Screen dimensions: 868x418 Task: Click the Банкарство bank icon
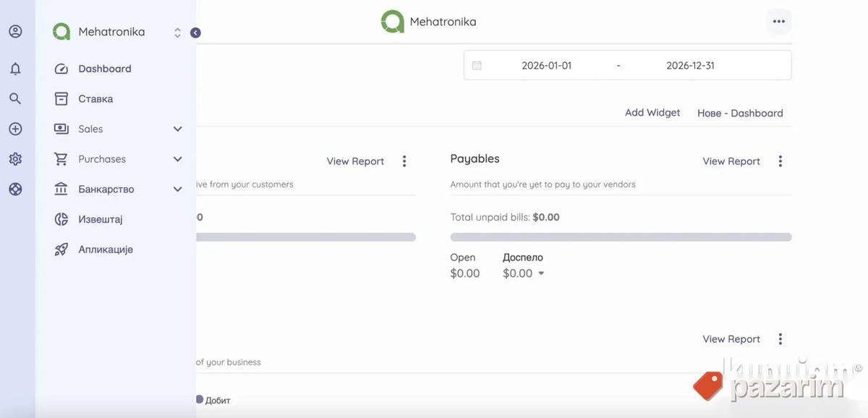click(61, 189)
